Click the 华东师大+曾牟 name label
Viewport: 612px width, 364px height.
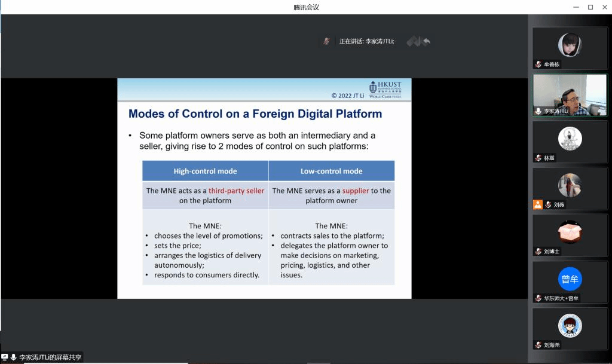click(561, 298)
